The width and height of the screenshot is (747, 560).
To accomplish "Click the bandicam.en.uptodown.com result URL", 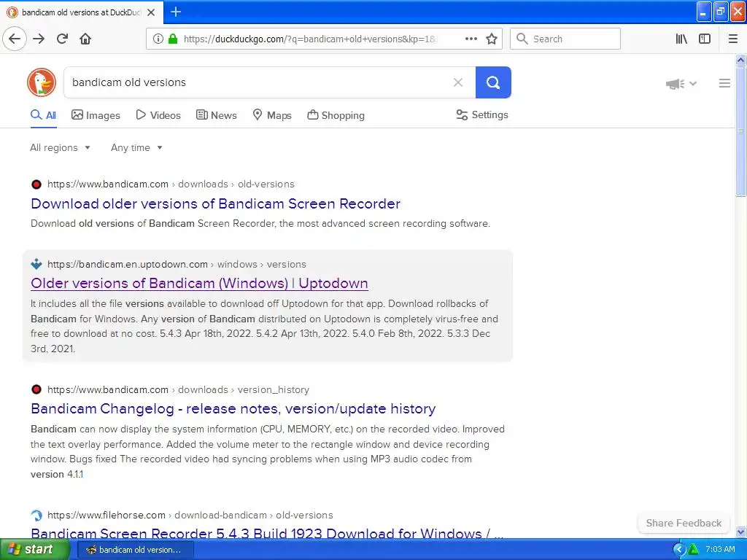I will [177, 264].
